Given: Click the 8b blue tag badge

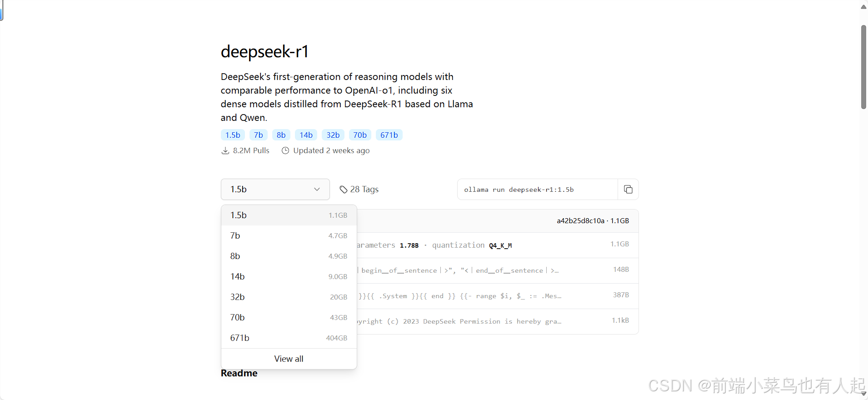Looking at the screenshot, I should tap(281, 135).
